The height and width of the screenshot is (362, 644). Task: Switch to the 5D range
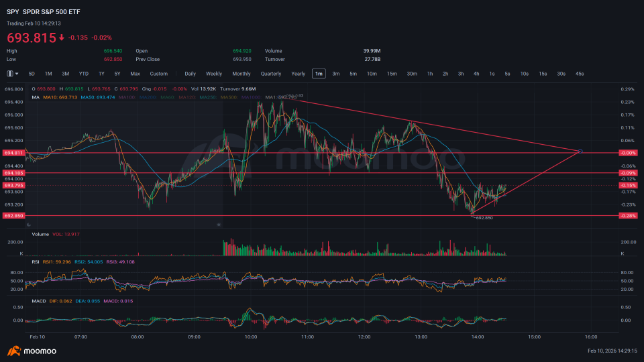(x=32, y=74)
